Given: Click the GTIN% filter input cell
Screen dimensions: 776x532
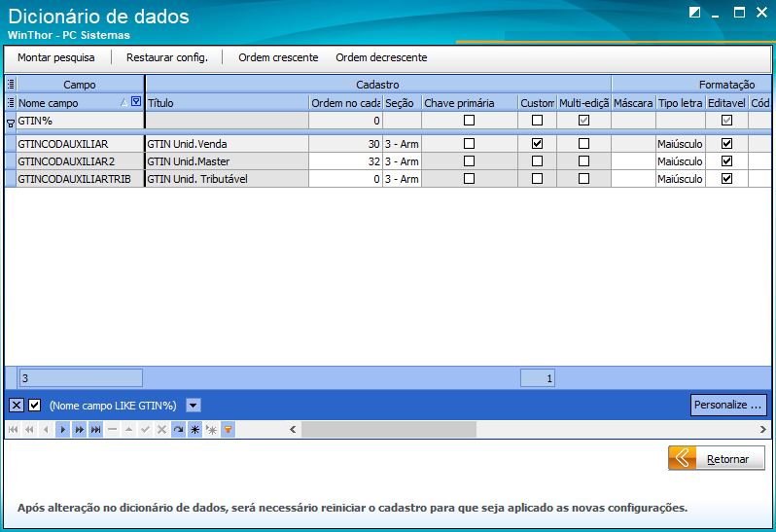Looking at the screenshot, I should tap(80, 121).
